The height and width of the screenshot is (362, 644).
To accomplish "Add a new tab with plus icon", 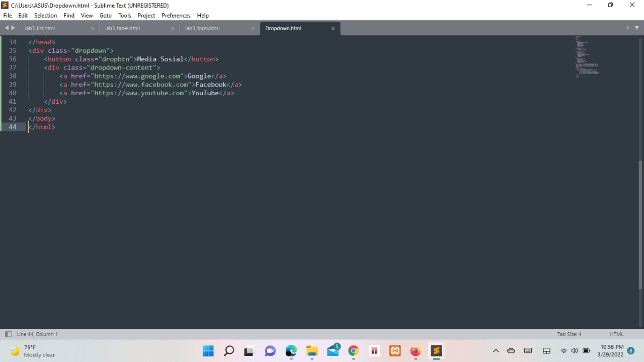I will [x=628, y=28].
